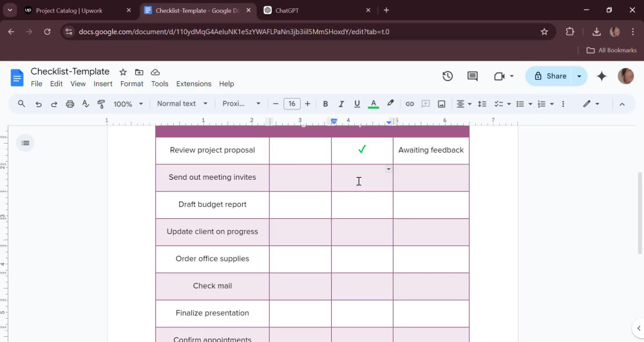Toggle bold formatting

[x=325, y=104]
